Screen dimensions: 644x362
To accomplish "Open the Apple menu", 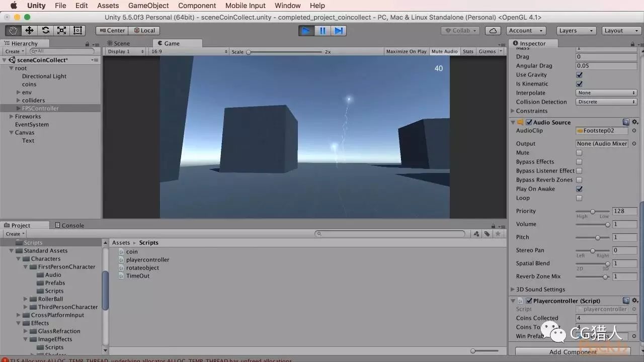I will pyautogui.click(x=14, y=6).
